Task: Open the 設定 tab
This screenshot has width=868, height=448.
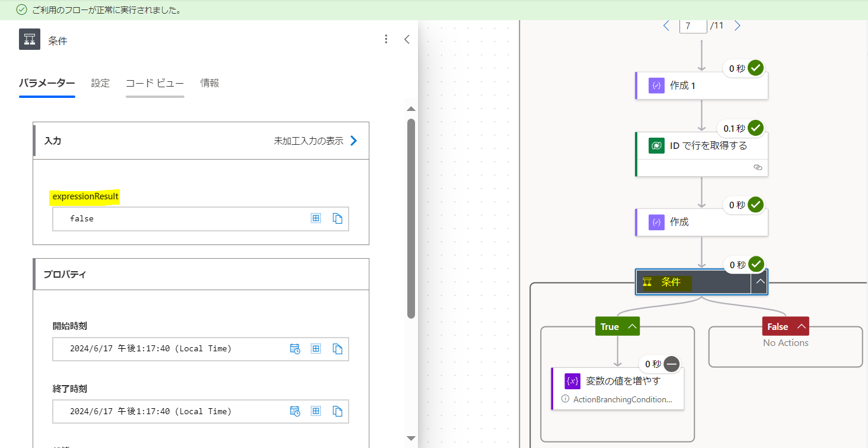Action: pos(100,83)
